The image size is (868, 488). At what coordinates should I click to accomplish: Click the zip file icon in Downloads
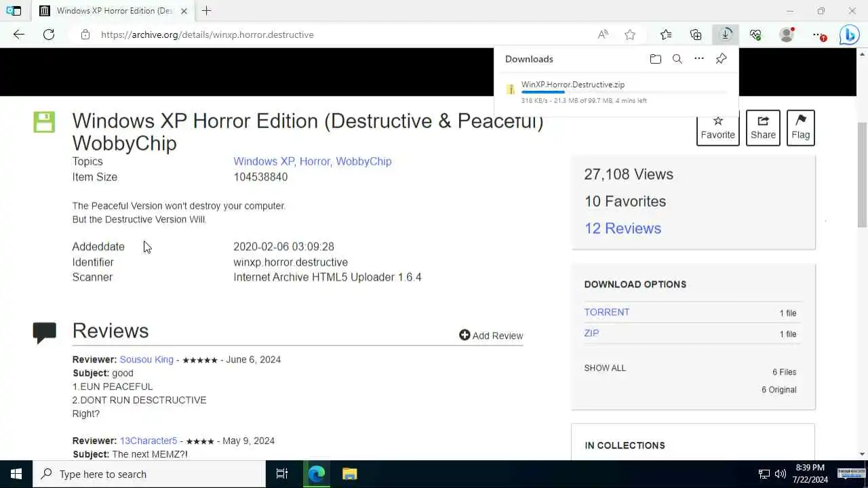[510, 89]
